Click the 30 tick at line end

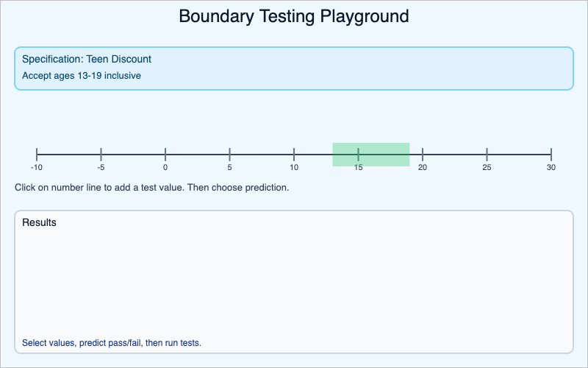click(551, 154)
